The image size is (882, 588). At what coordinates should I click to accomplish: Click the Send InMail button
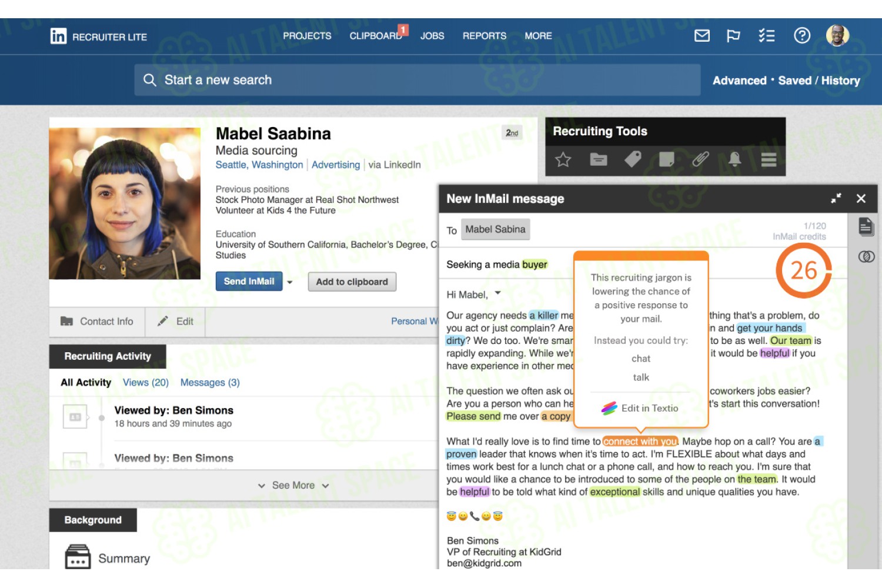[x=249, y=282]
